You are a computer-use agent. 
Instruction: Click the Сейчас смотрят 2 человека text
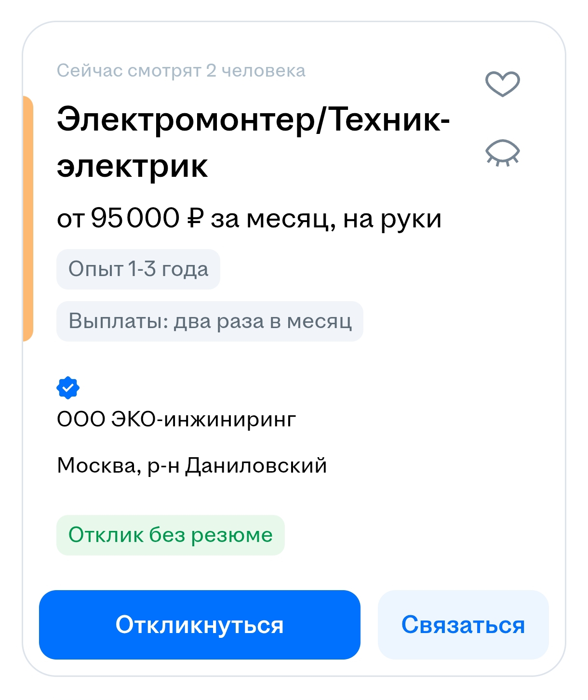click(x=181, y=71)
